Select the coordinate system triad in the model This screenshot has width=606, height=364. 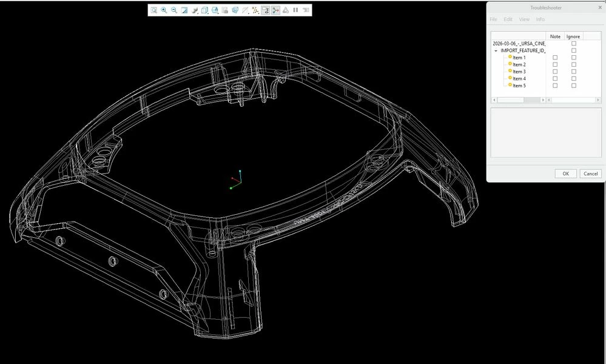tap(236, 180)
